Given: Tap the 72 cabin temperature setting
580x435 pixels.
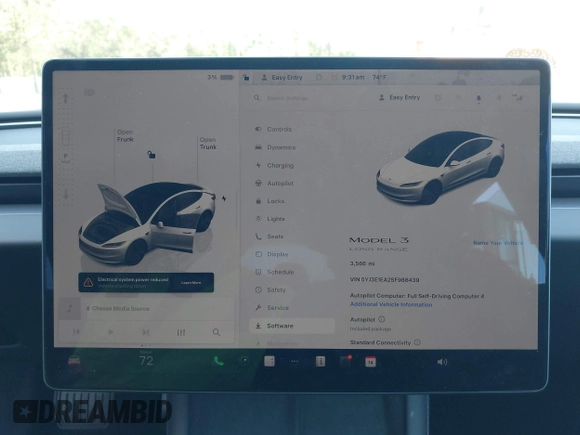Looking at the screenshot, I should [x=146, y=360].
